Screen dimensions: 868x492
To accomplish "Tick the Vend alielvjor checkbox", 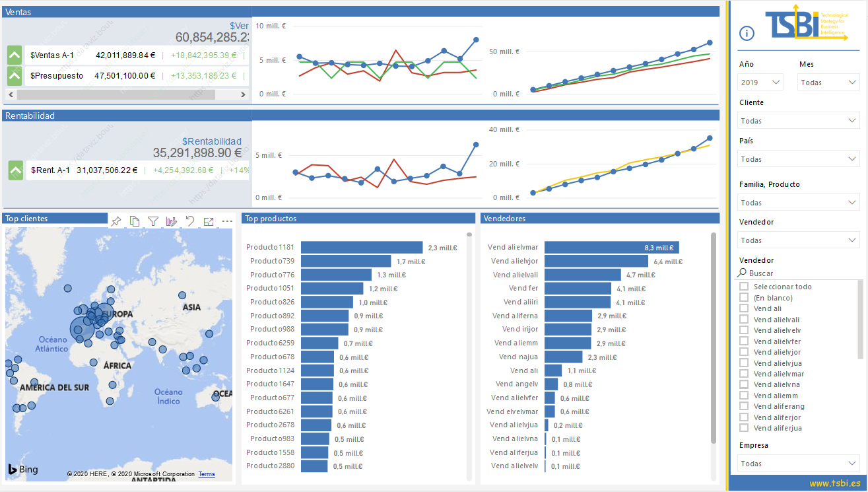I will click(744, 352).
